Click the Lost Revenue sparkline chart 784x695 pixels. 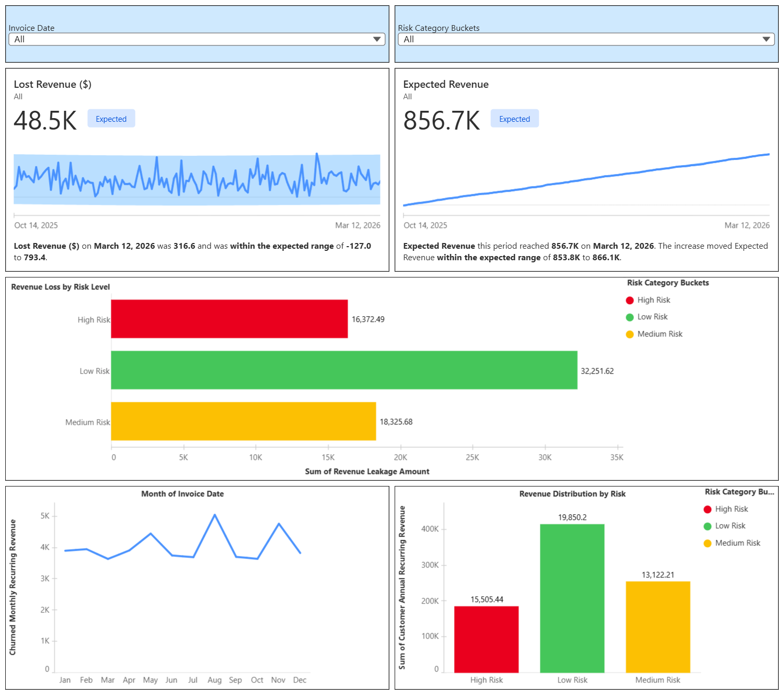[197, 179]
